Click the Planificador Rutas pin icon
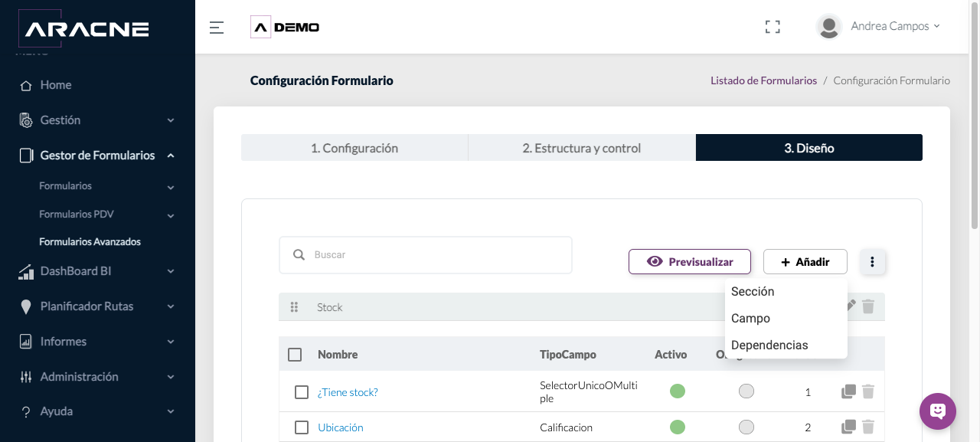Screen dimensions: 980x442 [26, 306]
